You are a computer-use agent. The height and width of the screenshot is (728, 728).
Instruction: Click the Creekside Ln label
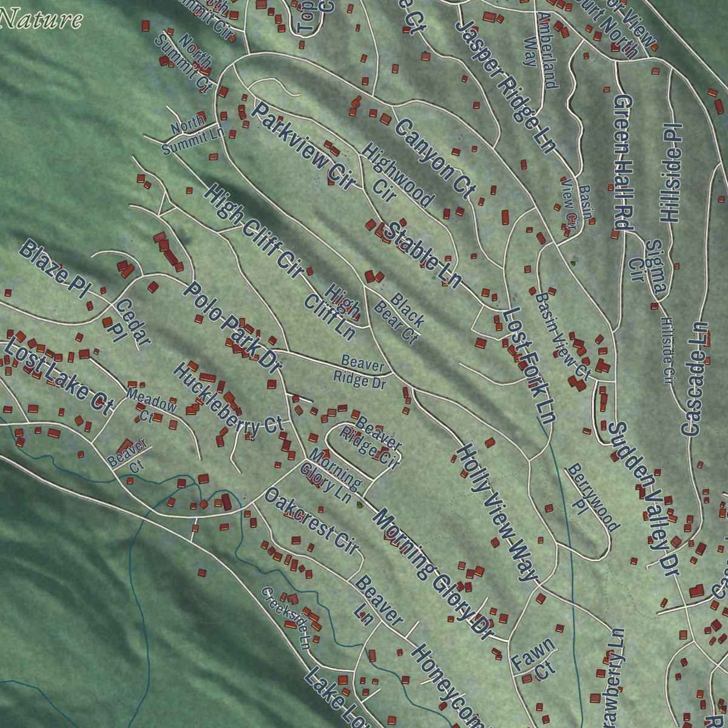pyautogui.click(x=285, y=618)
